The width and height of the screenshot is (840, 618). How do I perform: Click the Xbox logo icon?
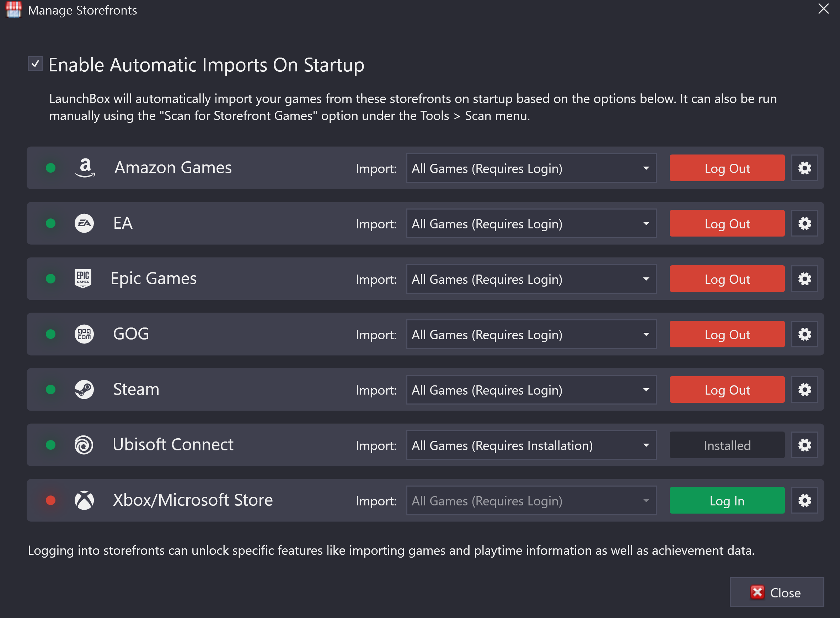click(x=84, y=500)
